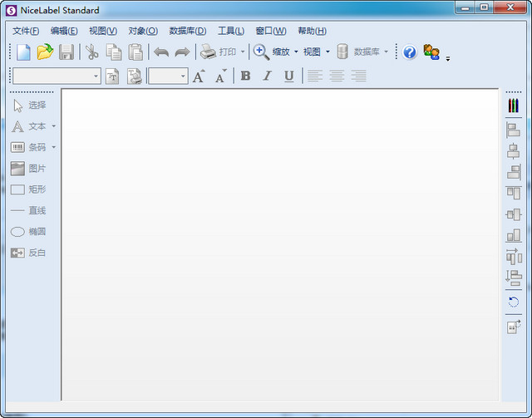
Task: Select the 图片 picture tool
Action: pos(28,169)
